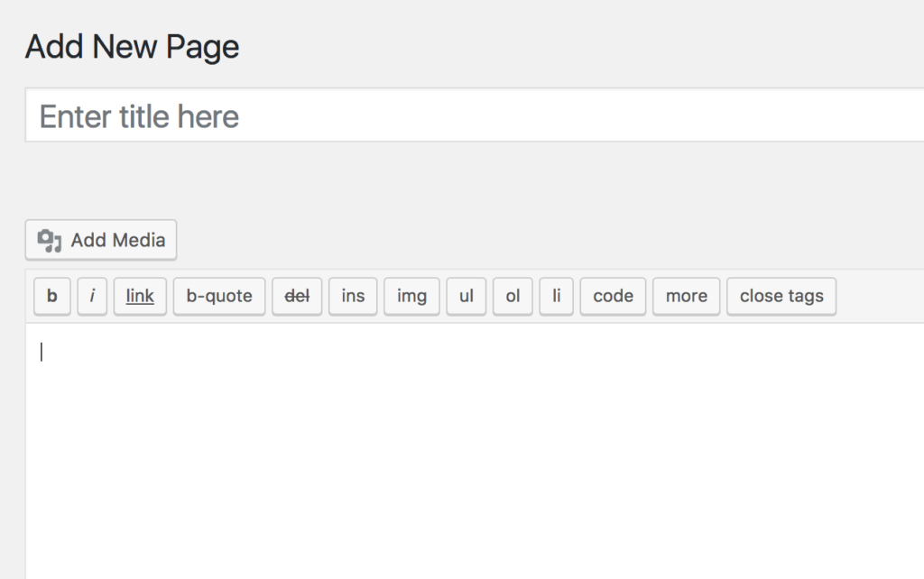Start an ordered list with ol
Viewport: 924px width, 579px height.
513,296
